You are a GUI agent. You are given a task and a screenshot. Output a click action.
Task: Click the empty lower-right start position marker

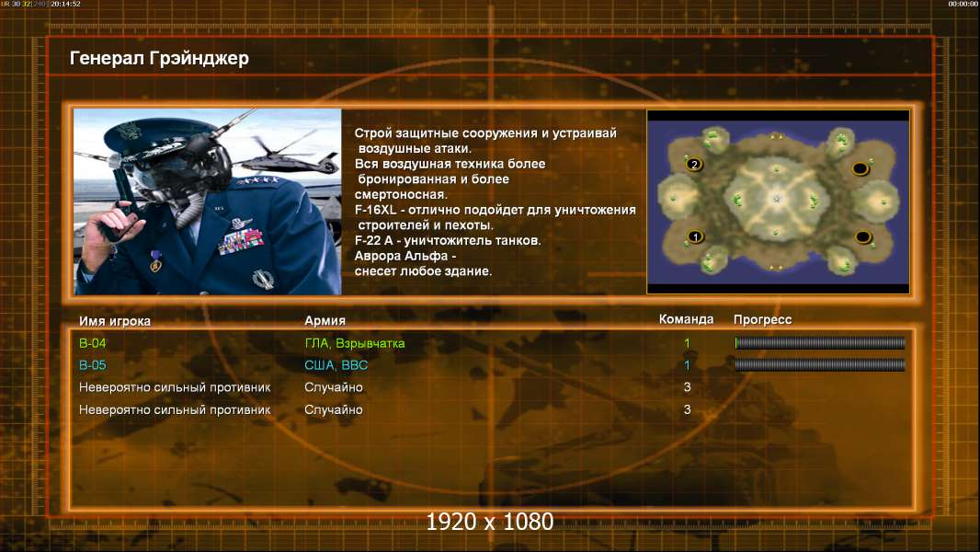pos(862,237)
